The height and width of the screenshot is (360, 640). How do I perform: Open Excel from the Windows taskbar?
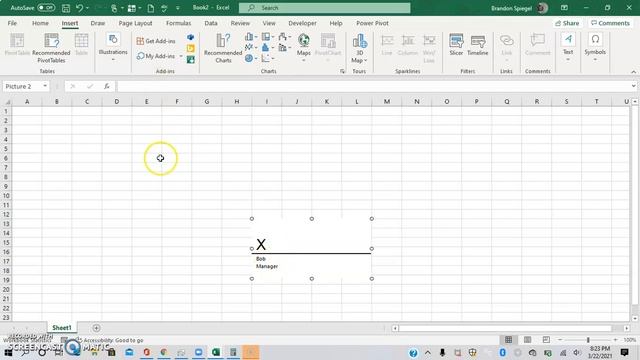point(216,352)
